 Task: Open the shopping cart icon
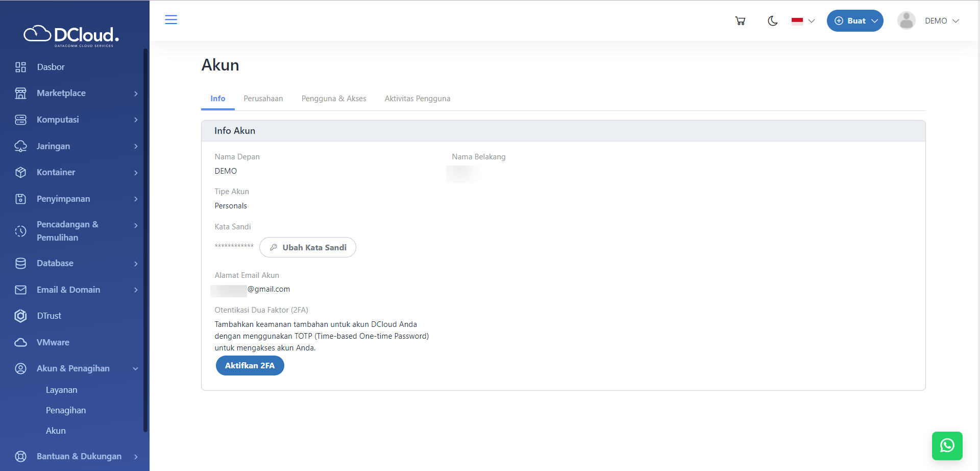point(740,21)
